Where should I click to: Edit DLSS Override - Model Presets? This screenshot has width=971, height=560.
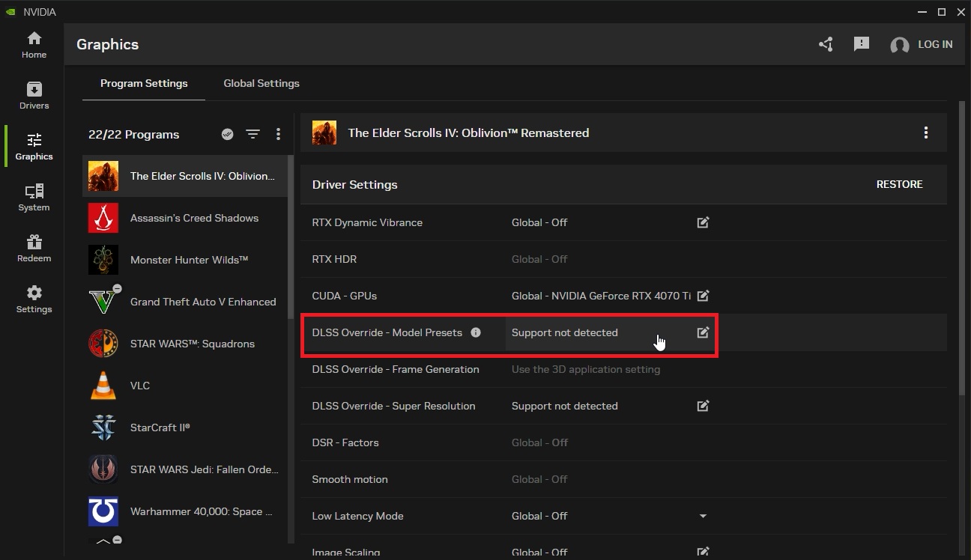[x=703, y=332]
